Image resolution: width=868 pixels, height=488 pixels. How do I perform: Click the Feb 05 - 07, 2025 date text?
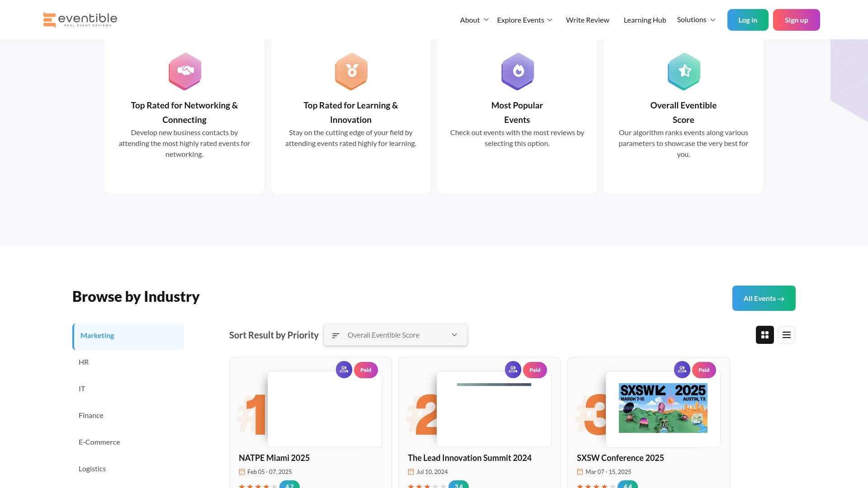(x=269, y=472)
